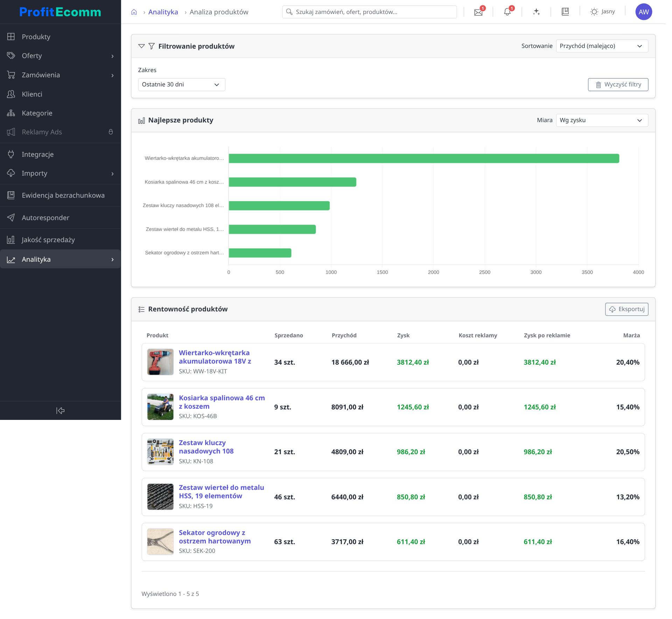672x619 pixels.
Task: Click the Eksportuj button
Action: click(x=626, y=309)
